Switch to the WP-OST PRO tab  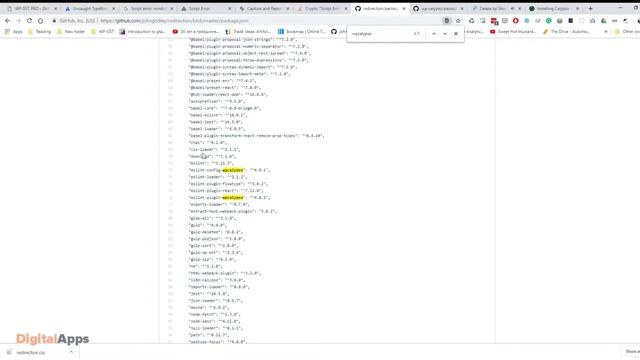pos(32,8)
